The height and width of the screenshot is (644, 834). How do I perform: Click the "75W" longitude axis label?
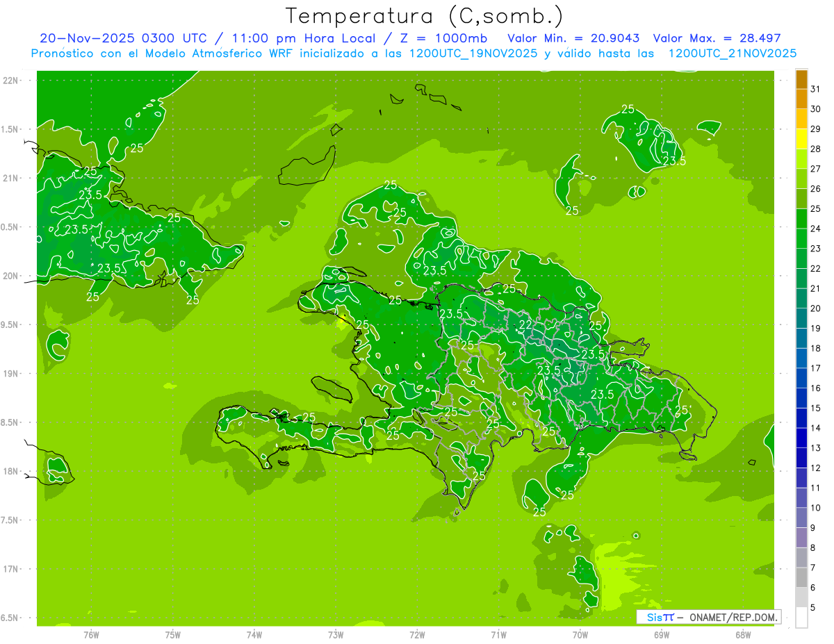click(x=173, y=635)
